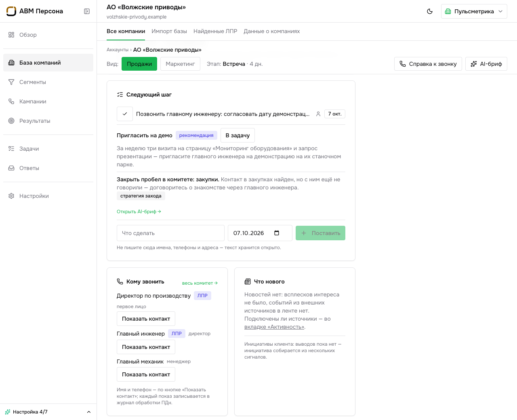Mark the call-to-chief-engineer task as done
Image resolution: width=517 pixels, height=420 pixels.
point(125,114)
